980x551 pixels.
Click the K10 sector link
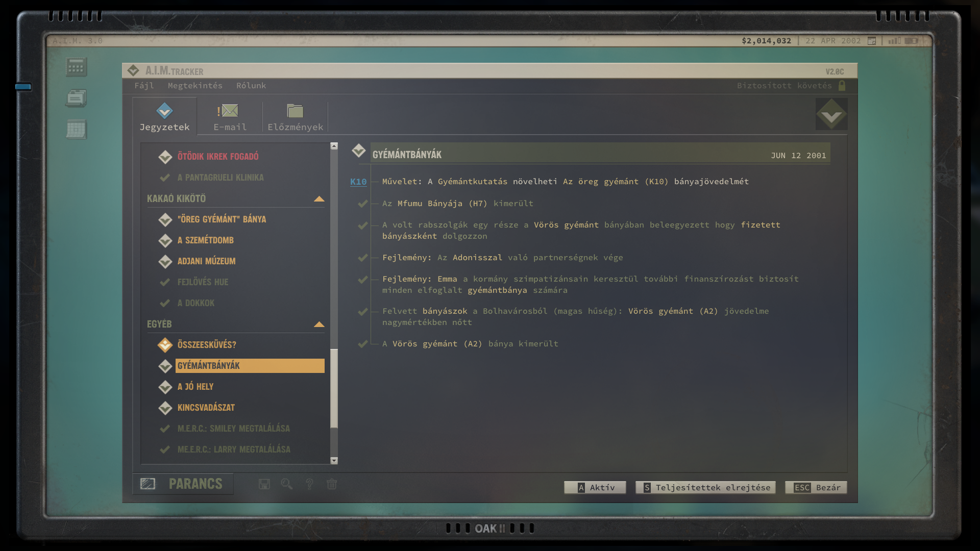coord(358,182)
